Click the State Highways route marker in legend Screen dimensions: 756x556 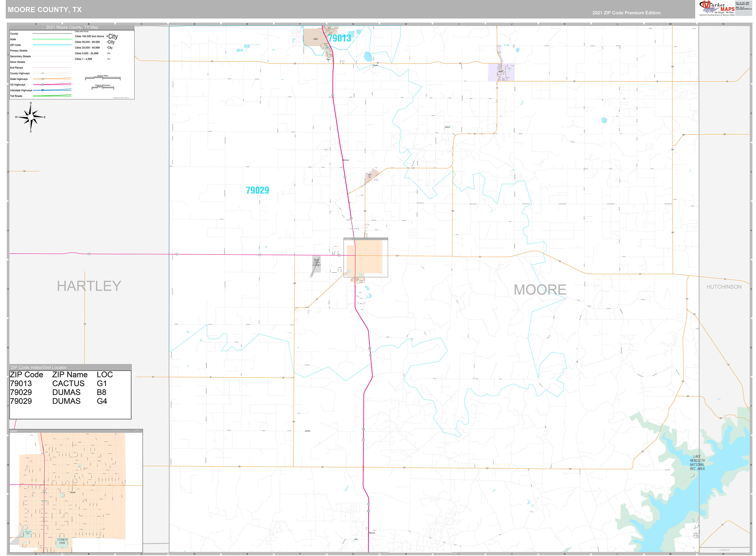tap(43, 79)
